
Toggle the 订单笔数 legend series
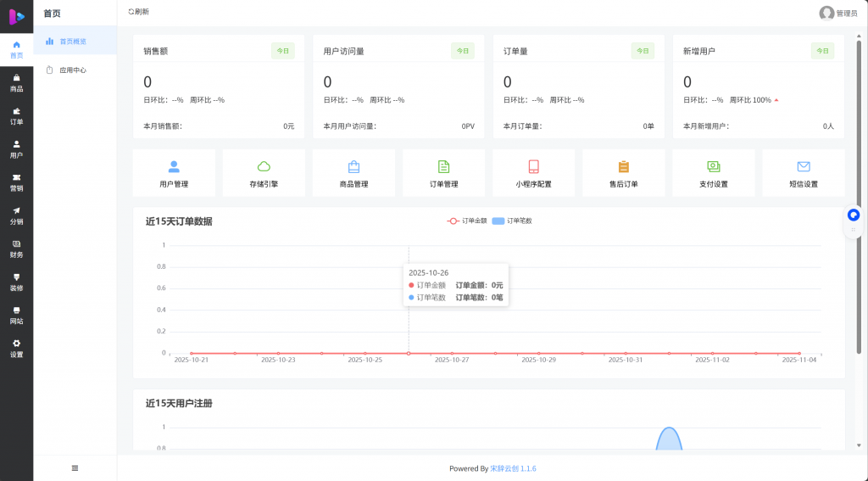(x=512, y=221)
